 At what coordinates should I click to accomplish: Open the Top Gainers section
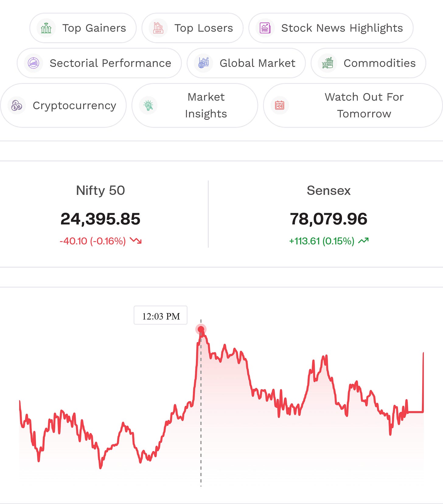pos(83,28)
